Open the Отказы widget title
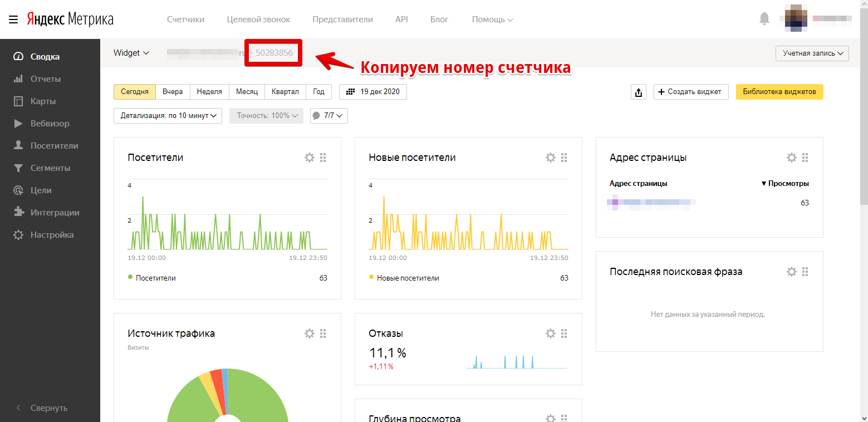This screenshot has height=422, width=868. coord(386,333)
